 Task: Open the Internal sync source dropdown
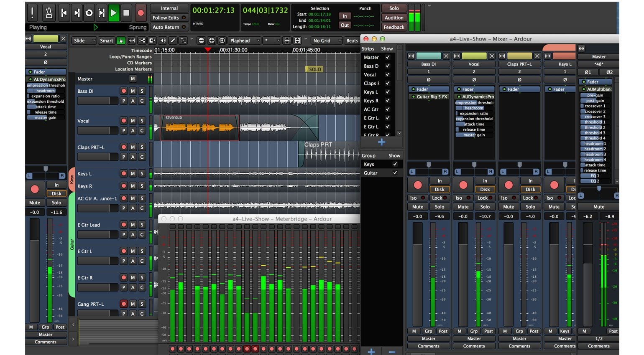169,8
